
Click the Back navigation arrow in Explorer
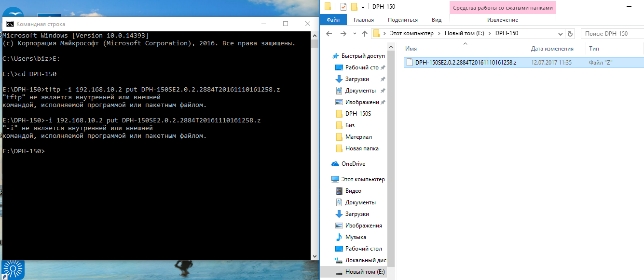(x=329, y=34)
